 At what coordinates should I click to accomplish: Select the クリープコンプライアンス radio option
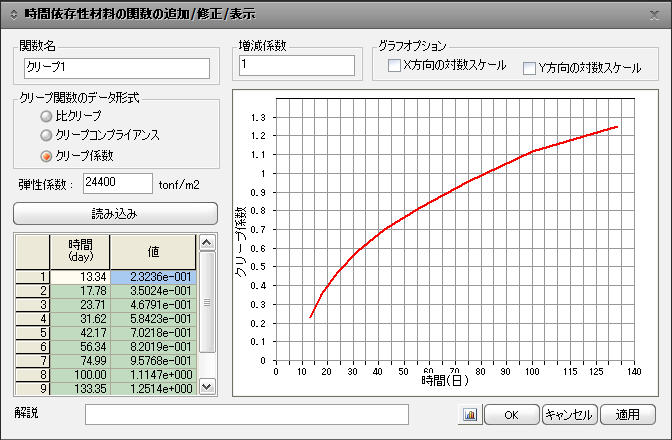tap(46, 135)
